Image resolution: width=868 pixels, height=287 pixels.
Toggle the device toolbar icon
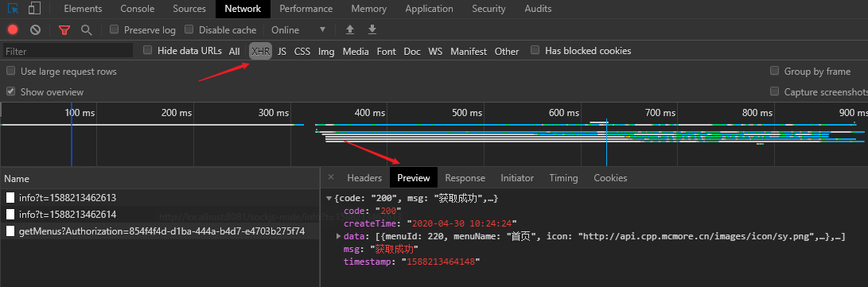click(x=34, y=8)
